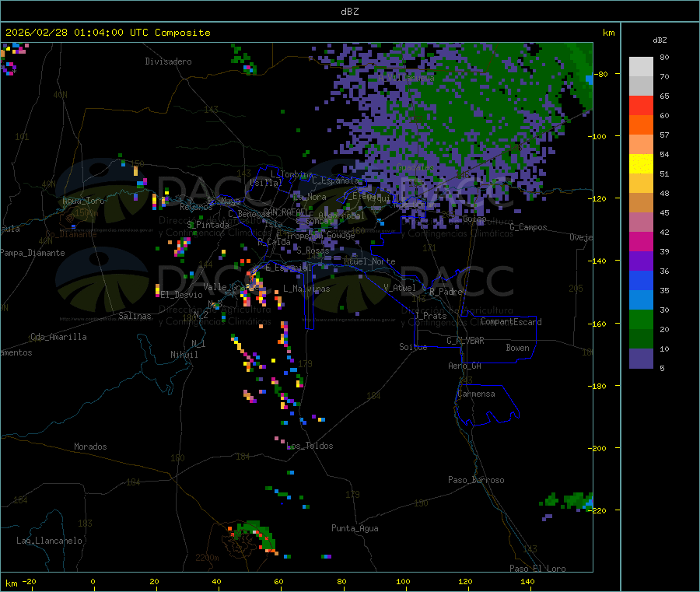Click the Bowen place label
The image size is (700, 592).
pos(517,348)
